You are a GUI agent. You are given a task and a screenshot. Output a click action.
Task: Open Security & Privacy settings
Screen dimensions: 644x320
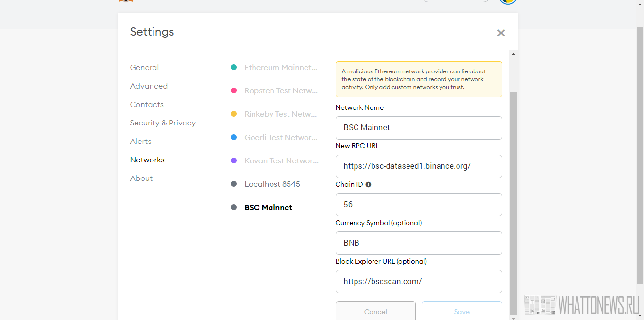[x=163, y=123]
